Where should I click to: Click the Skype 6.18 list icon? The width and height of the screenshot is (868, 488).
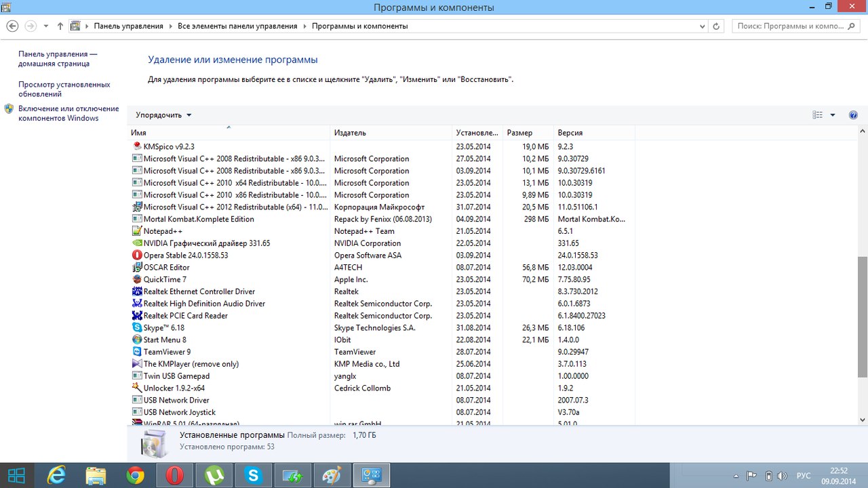(137, 328)
